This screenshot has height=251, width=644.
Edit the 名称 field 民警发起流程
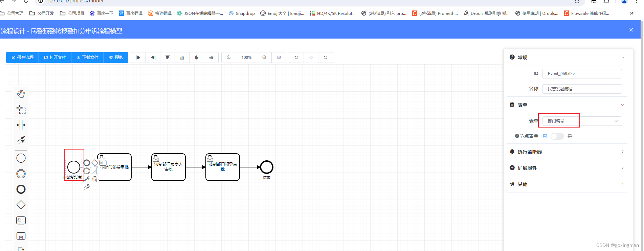[x=582, y=89]
